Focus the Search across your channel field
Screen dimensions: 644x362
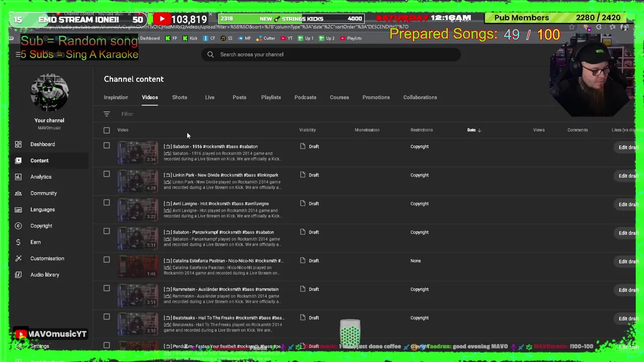pyautogui.click(x=331, y=54)
